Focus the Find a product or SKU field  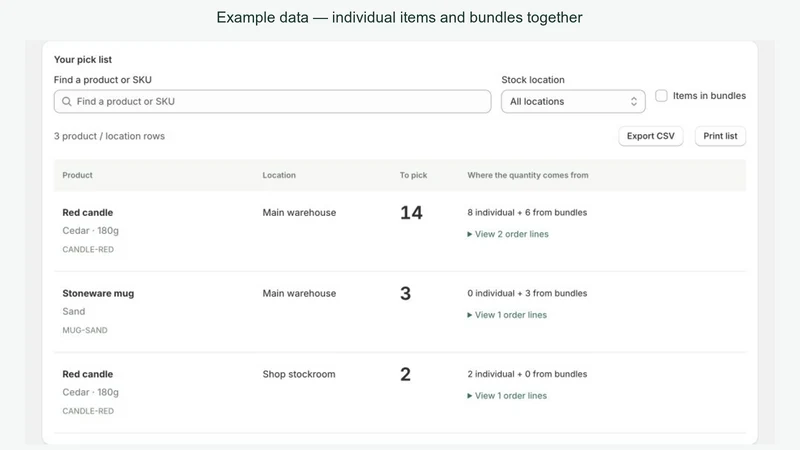coord(272,102)
